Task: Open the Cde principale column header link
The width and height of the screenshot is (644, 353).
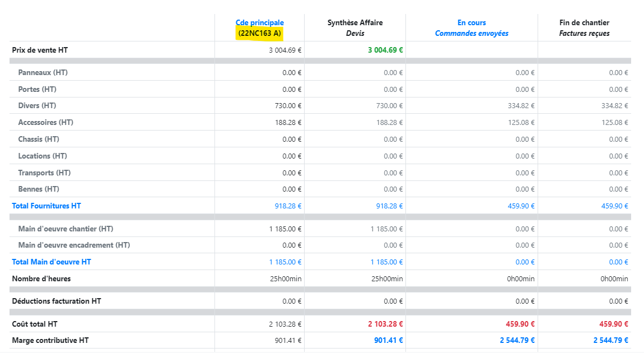Action: click(x=259, y=23)
